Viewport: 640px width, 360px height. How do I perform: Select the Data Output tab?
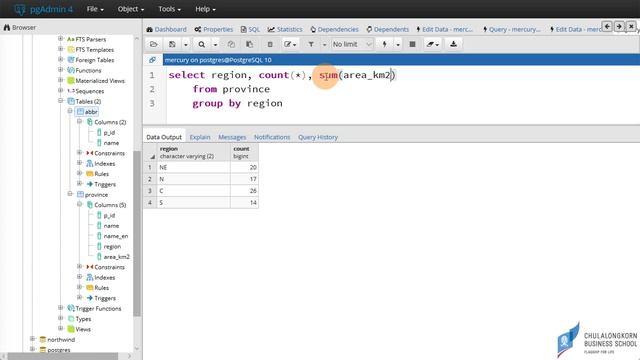164,137
